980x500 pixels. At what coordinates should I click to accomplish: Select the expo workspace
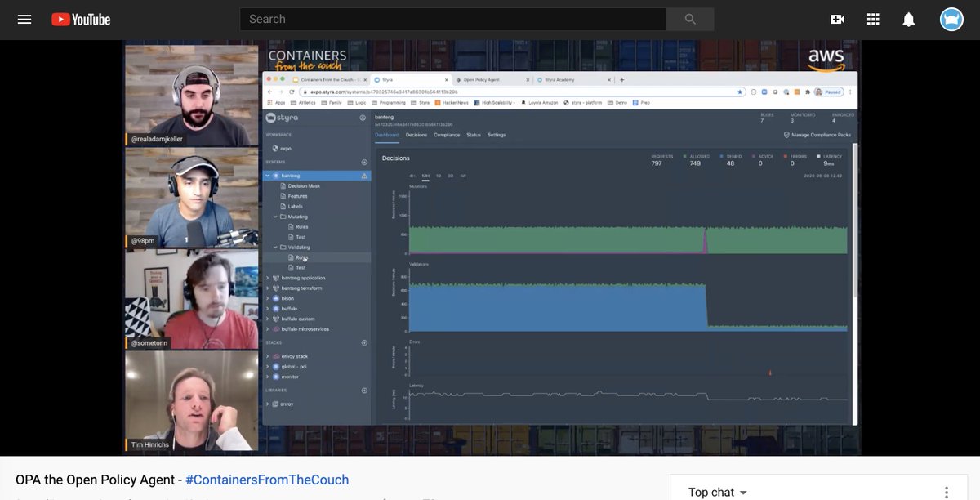(x=282, y=149)
